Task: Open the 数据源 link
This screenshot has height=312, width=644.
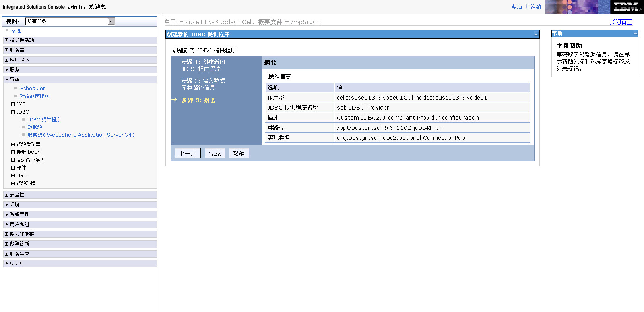Action: [35, 127]
